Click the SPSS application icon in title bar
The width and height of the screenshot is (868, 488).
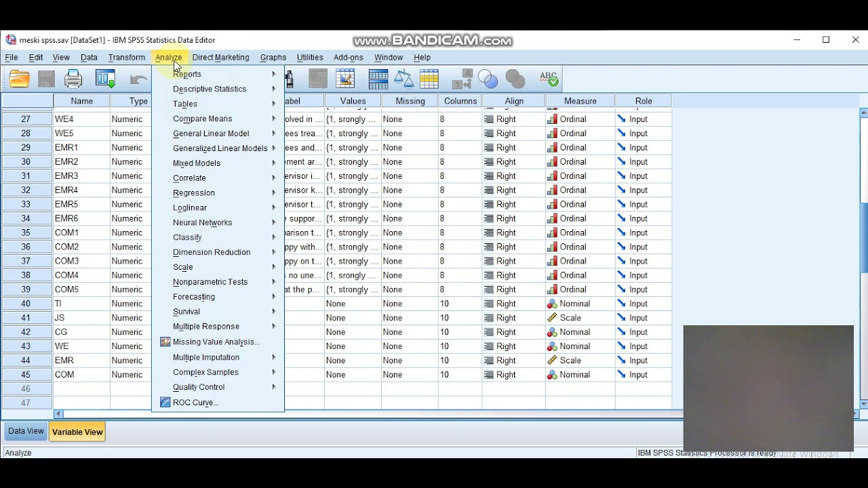point(11,40)
